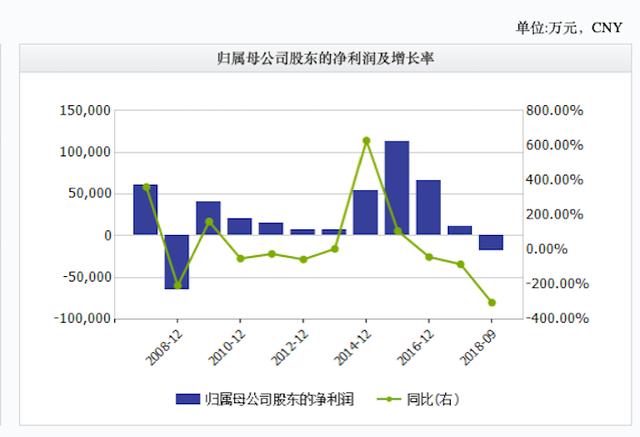Click the 2009 blue bar
This screenshot has height=437, width=640.
[208, 218]
